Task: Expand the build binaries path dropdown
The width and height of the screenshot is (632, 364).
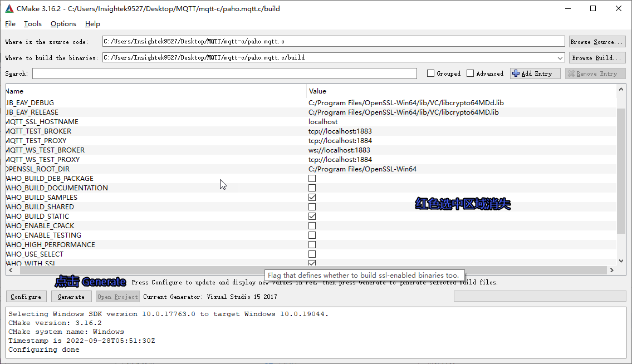Action: (560, 58)
